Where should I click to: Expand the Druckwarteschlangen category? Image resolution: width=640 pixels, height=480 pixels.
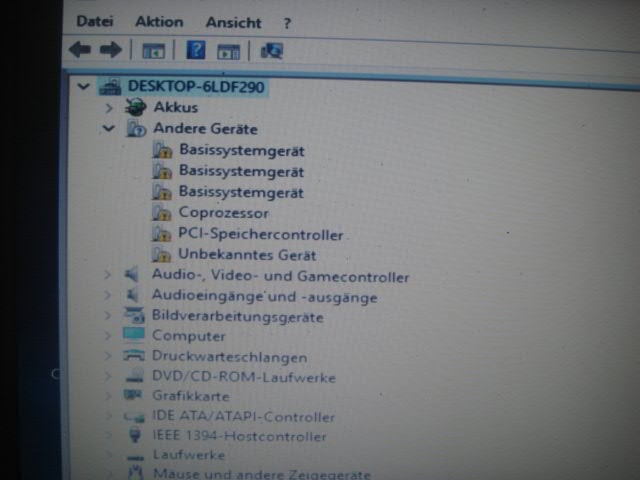108,356
